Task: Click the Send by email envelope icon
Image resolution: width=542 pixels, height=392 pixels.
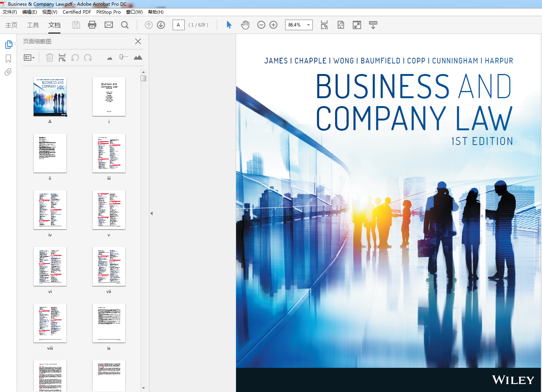Action: pyautogui.click(x=109, y=25)
